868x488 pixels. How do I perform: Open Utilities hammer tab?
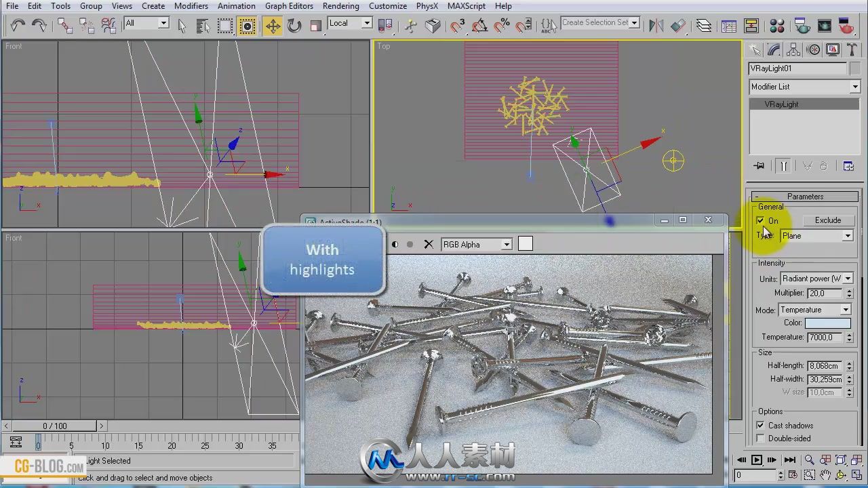(852, 50)
